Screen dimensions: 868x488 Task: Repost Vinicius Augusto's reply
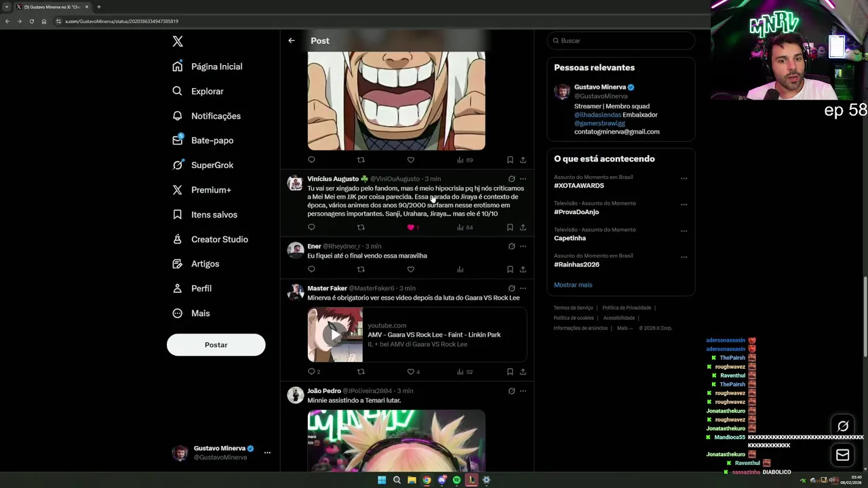click(x=361, y=227)
